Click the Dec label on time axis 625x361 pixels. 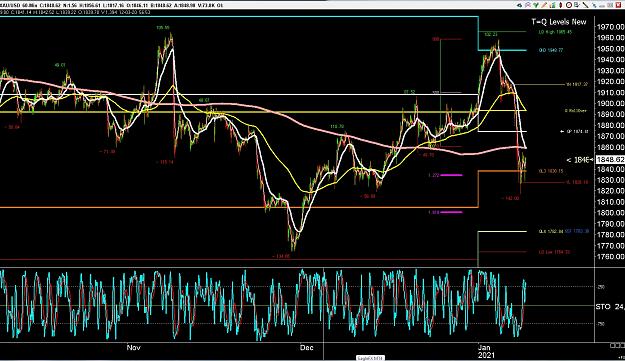(307, 347)
